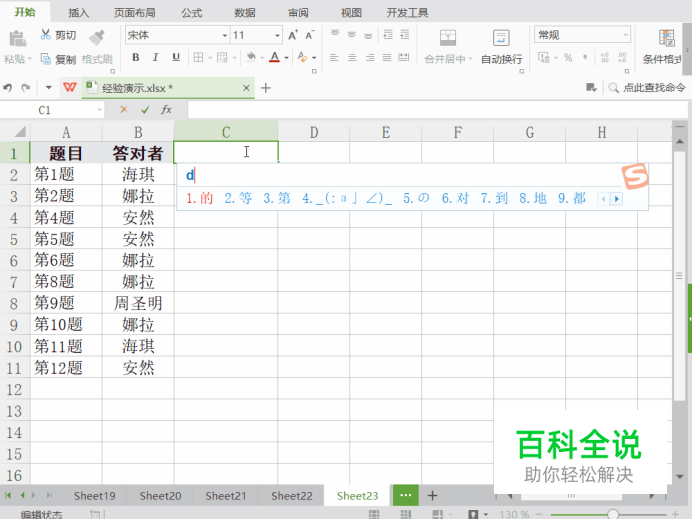This screenshot has height=519, width=692.
Task: Open the font color dropdown arrow
Action: pos(286,58)
